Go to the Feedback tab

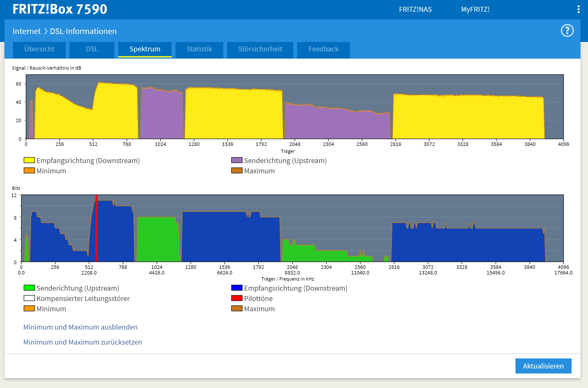coord(323,49)
